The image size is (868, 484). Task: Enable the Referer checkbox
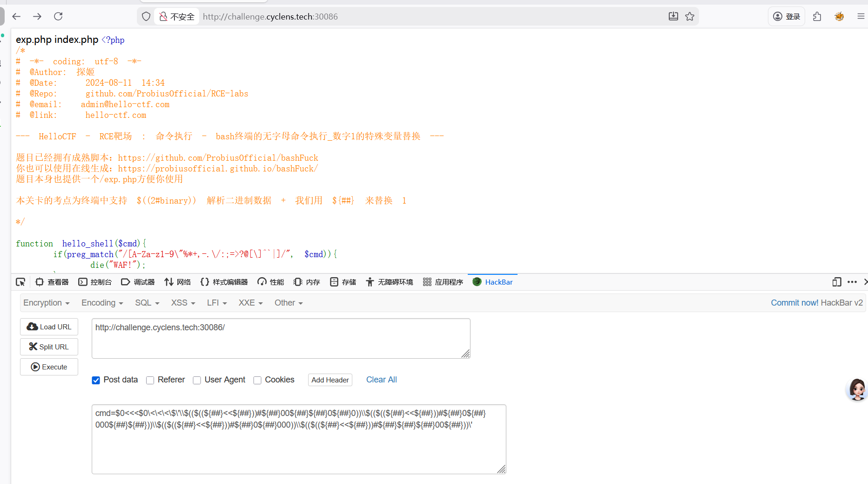click(x=150, y=380)
